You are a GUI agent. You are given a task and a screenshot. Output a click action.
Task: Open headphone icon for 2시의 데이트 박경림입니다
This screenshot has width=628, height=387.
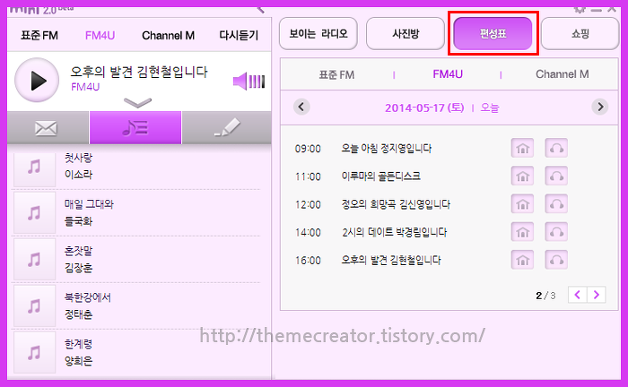point(556,232)
